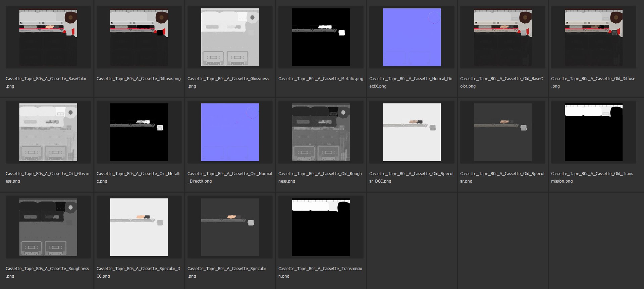Select the Cassette_Tape_80s_A_Cassette_Old_Diffuse.png label
Image resolution: width=644 pixels, height=289 pixels.
[x=593, y=82]
